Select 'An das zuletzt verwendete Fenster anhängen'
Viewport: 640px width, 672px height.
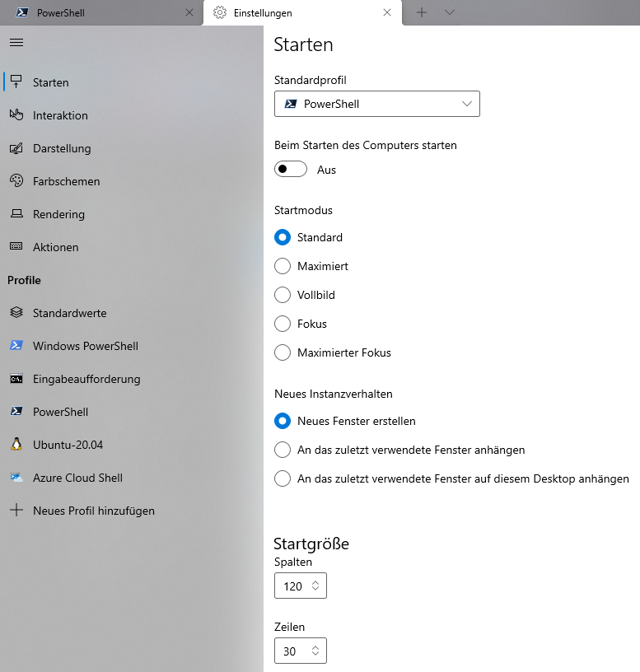[283, 450]
